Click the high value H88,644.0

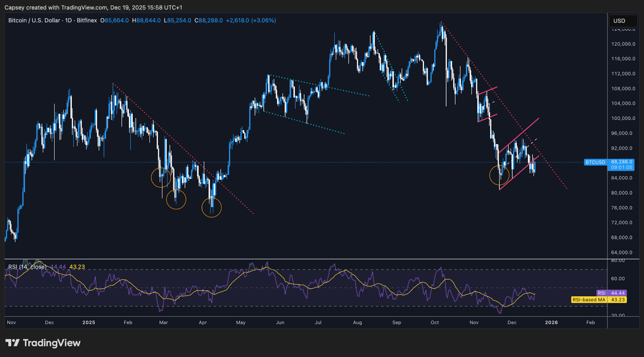(146, 21)
